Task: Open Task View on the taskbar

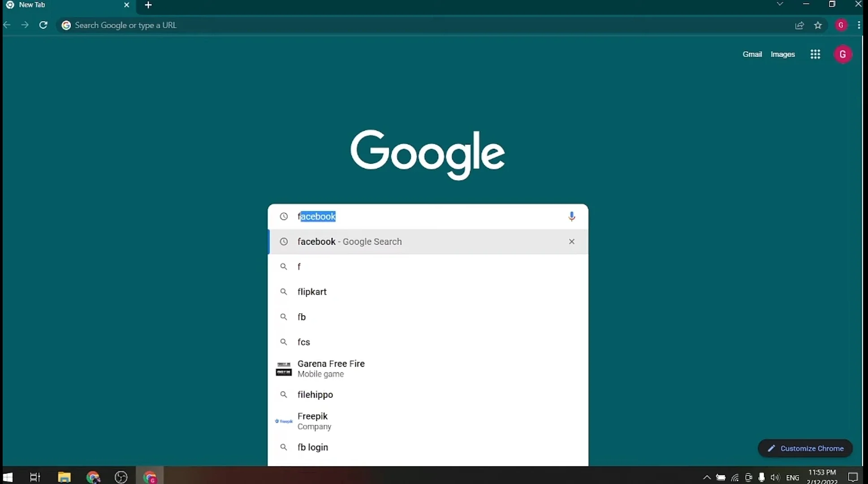Action: click(35, 477)
